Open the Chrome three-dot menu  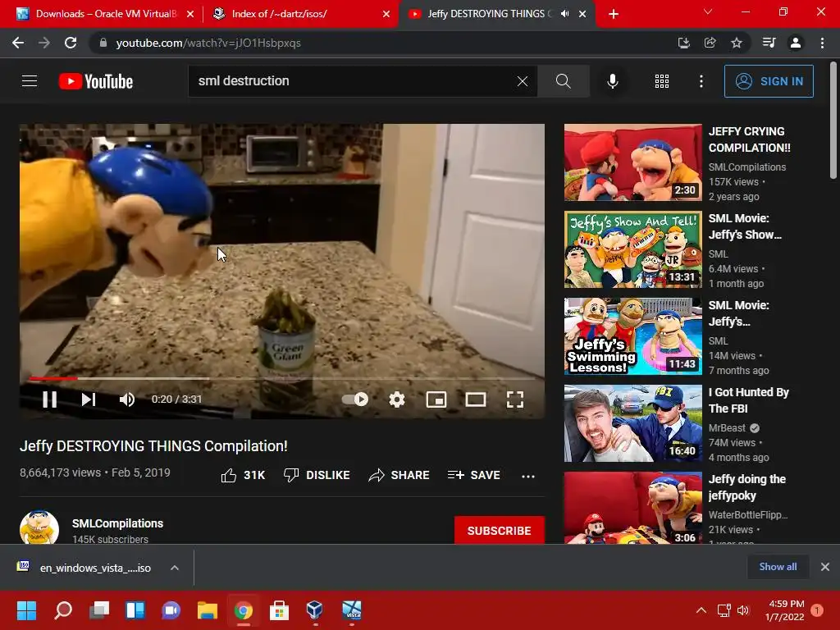pos(822,43)
